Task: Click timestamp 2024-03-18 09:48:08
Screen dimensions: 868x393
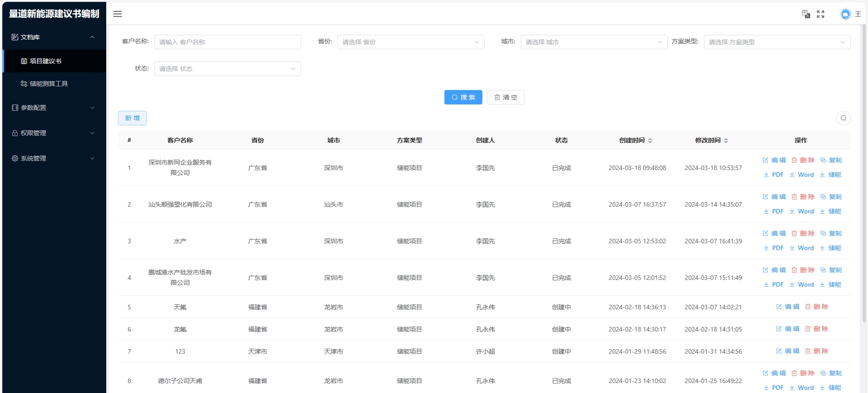Action: pos(637,168)
